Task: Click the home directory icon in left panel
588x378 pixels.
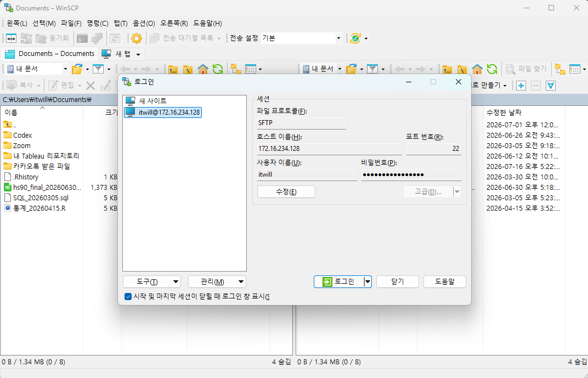Action: point(202,69)
